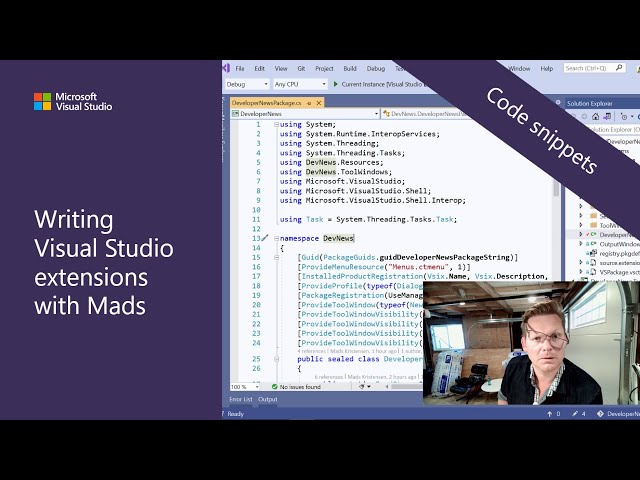Viewport: 640px width, 480px height.
Task: Click 'PackageGuids' text on line 15
Action: click(349, 258)
